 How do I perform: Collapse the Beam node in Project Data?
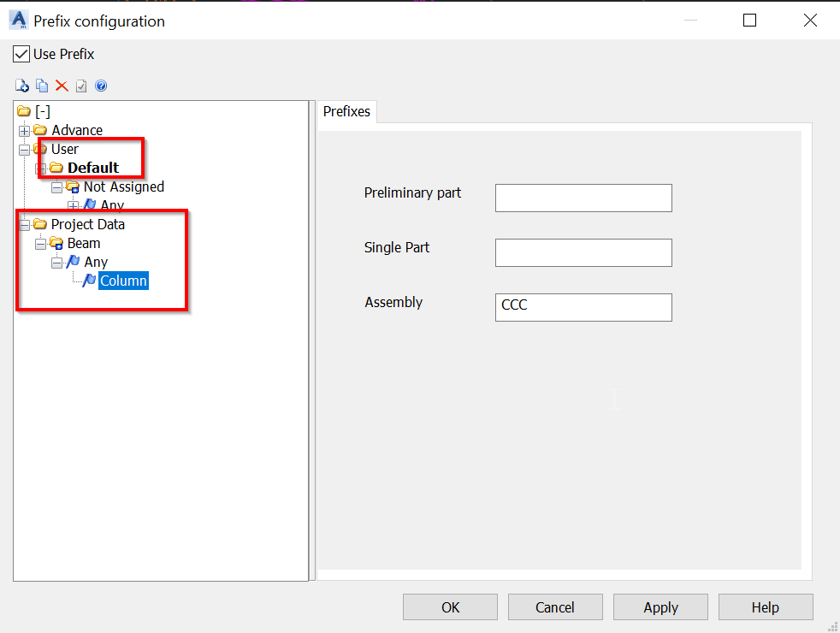click(x=39, y=243)
